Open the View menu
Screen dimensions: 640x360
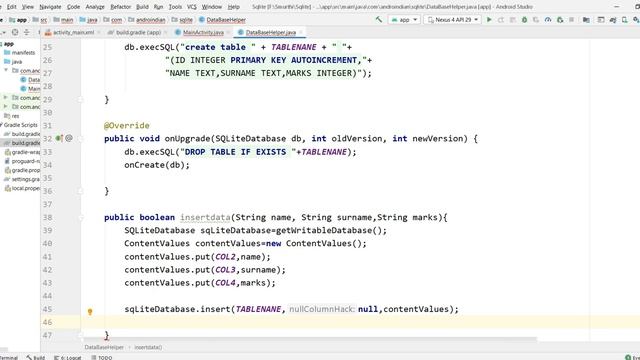click(28, 7)
